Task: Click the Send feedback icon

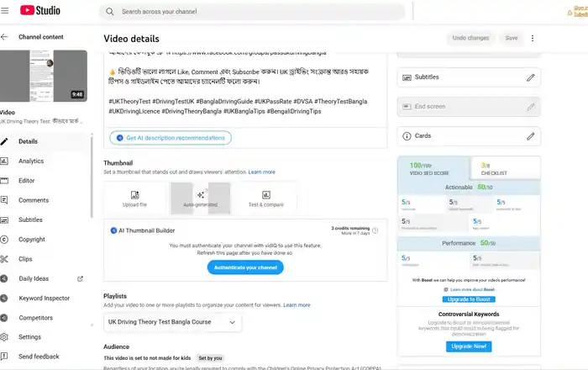Action: [x=4, y=357]
